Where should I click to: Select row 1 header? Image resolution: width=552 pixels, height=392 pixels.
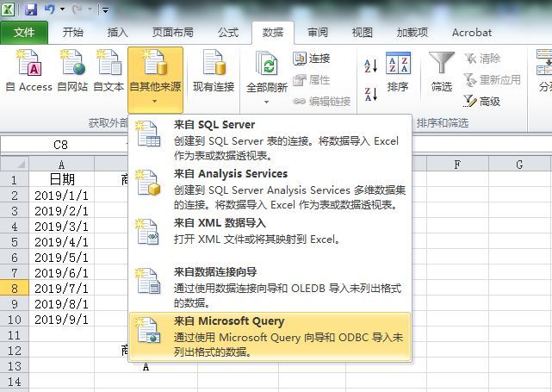15,179
